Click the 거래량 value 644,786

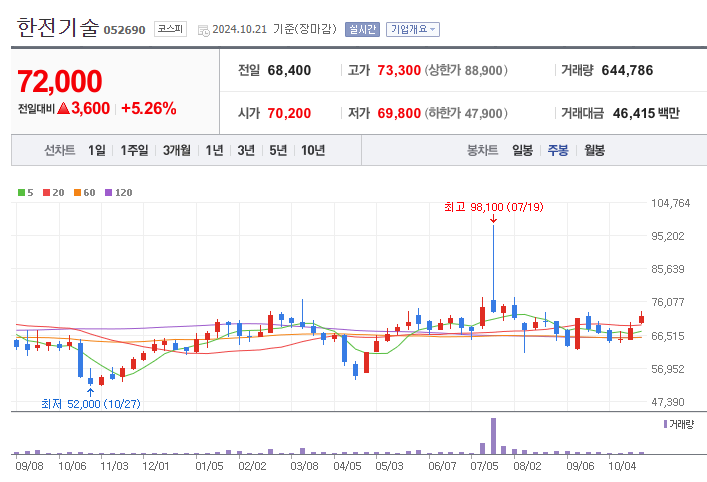pyautogui.click(x=627, y=70)
